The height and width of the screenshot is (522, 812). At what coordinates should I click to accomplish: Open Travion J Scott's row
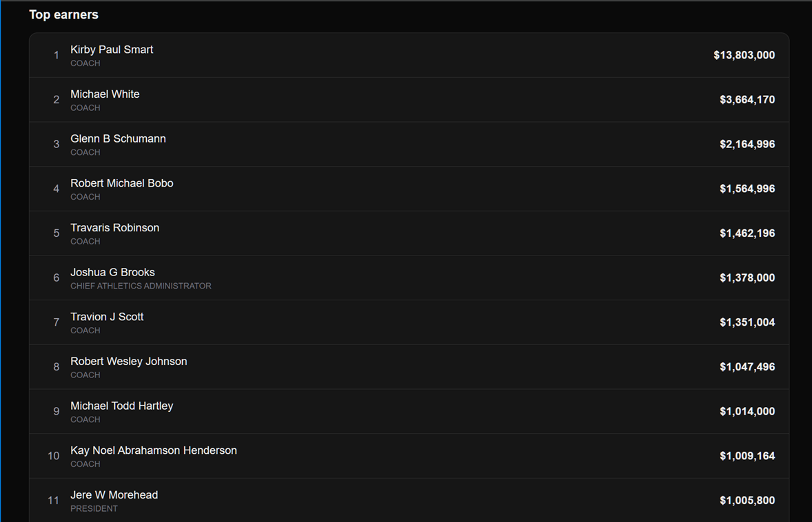coord(409,322)
